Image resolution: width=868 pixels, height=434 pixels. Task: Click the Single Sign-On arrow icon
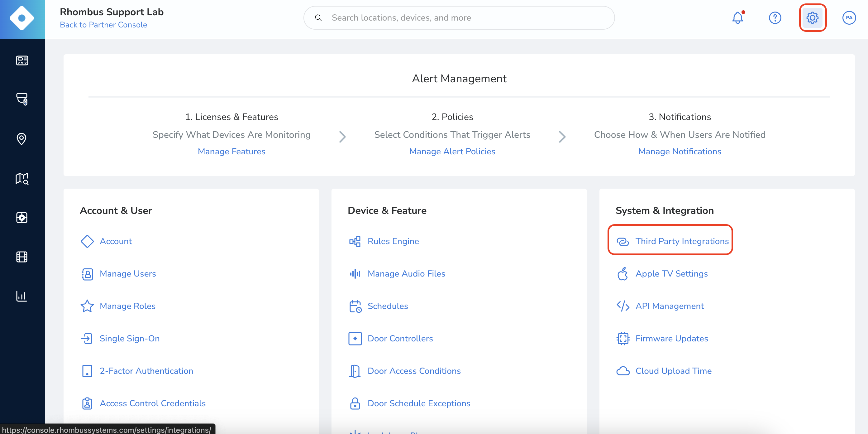[87, 339]
